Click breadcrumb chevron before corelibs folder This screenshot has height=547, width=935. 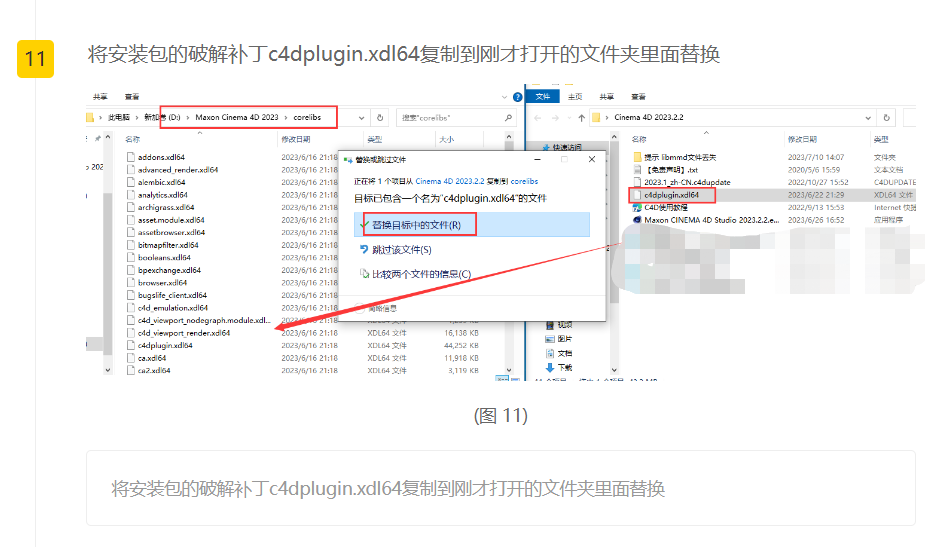tap(286, 118)
